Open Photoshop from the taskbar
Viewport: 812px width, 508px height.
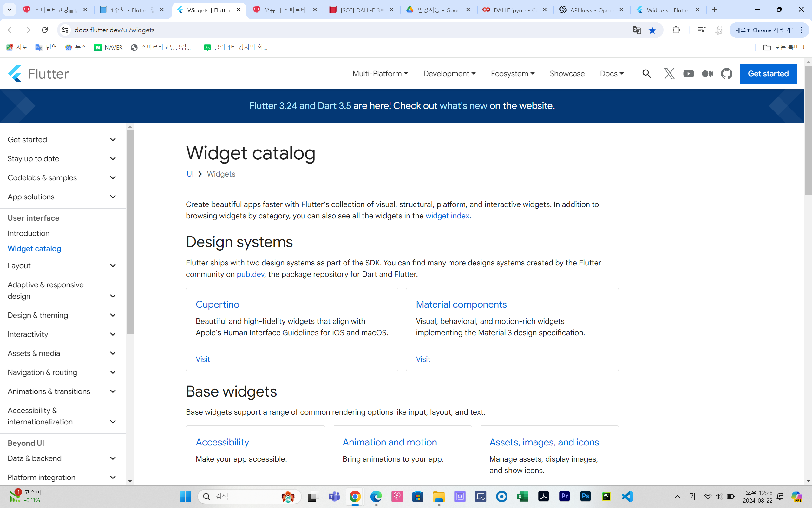585,496
